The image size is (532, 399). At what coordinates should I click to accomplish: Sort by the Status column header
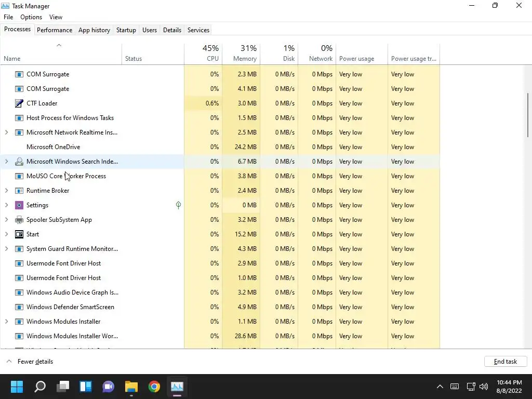pos(153,54)
